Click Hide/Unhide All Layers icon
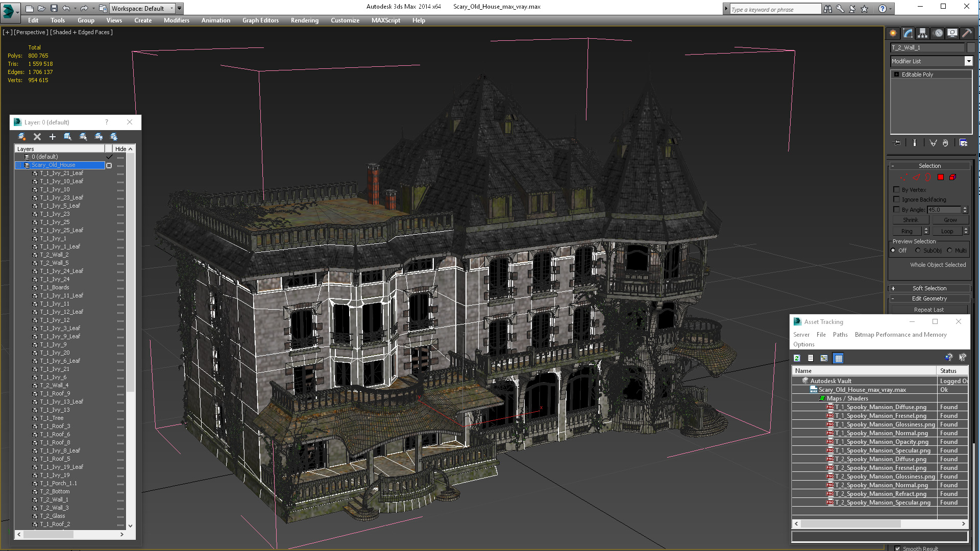This screenshot has height=551, width=980. pos(99,137)
